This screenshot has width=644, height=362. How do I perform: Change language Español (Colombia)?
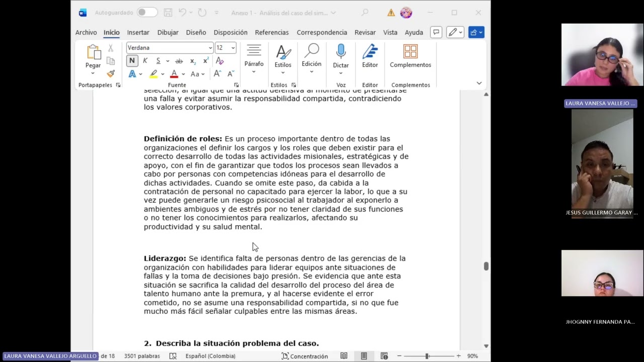(210, 356)
